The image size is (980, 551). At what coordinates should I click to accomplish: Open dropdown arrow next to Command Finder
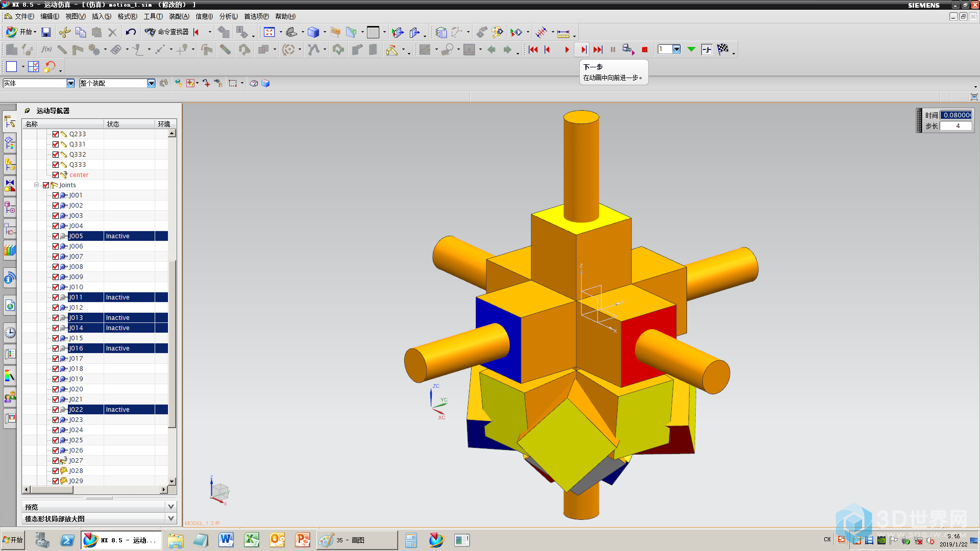pos(210,32)
